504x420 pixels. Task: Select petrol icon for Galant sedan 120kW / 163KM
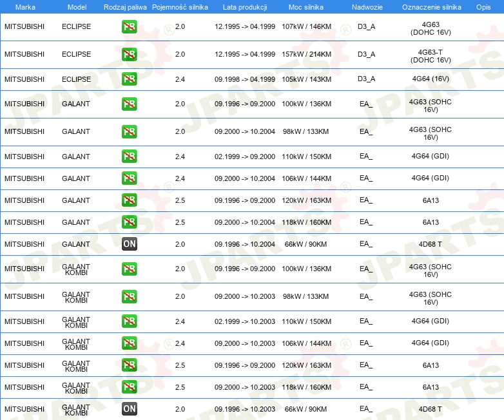(x=129, y=200)
